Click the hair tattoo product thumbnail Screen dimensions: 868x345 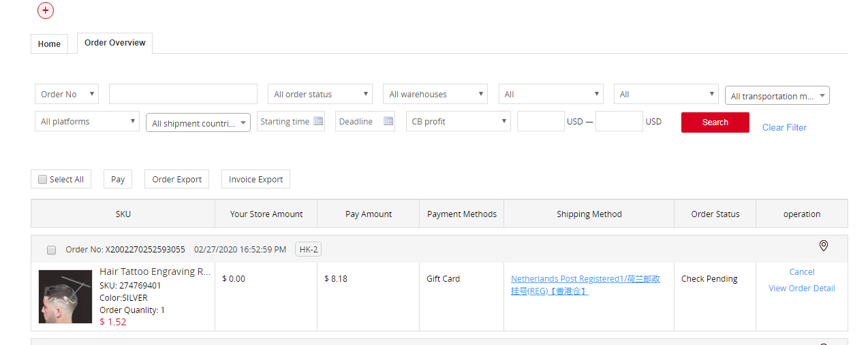65,297
